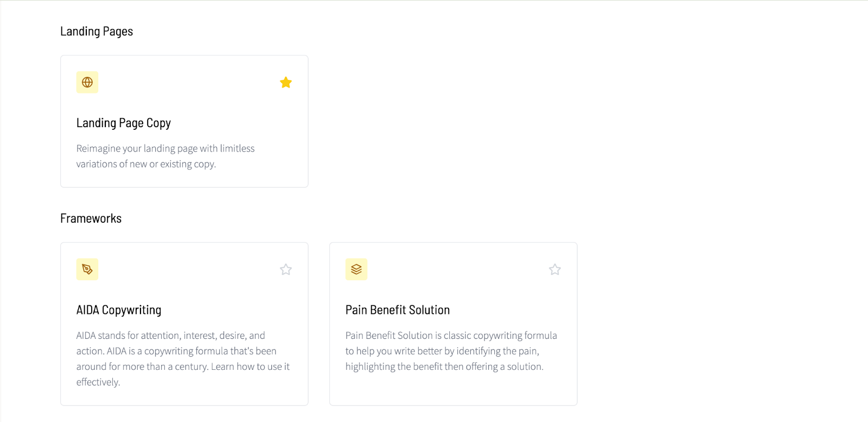
Task: Click the pen nib icon on AIDA Copywriting
Action: [x=87, y=269]
